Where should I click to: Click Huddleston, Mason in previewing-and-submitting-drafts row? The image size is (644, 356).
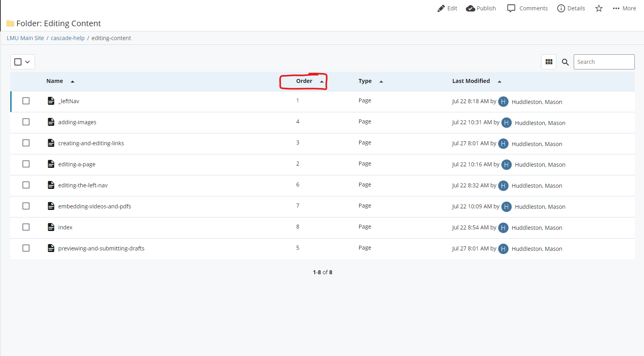537,249
